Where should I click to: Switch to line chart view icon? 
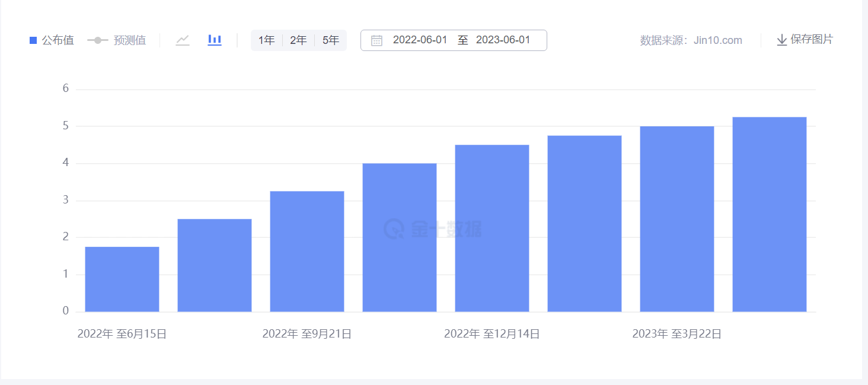coord(183,40)
